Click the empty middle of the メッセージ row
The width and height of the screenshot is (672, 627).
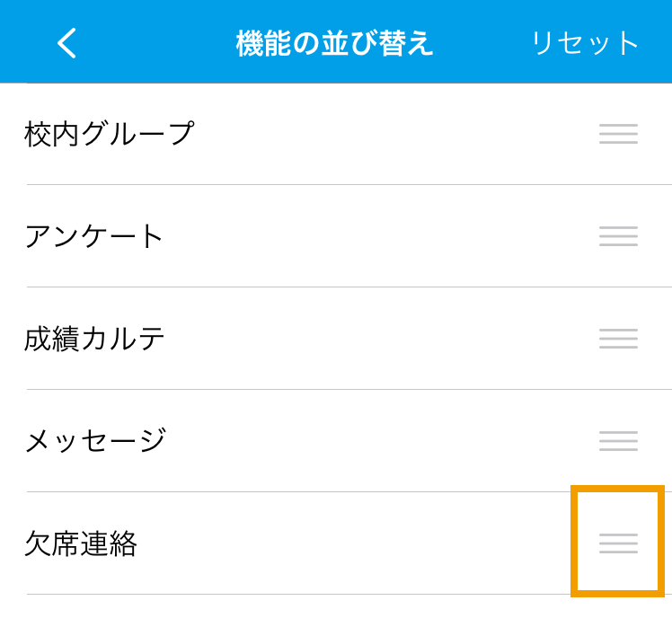[x=377, y=441]
